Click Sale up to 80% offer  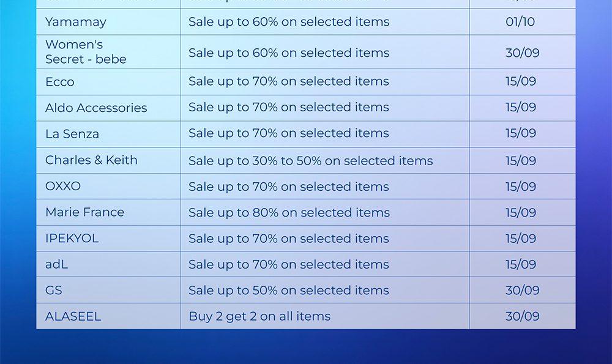coord(289,213)
